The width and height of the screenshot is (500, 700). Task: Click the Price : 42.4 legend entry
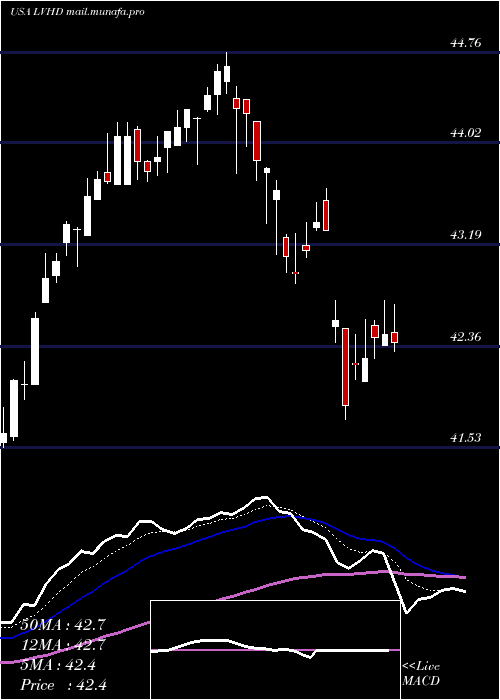pyautogui.click(x=63, y=685)
